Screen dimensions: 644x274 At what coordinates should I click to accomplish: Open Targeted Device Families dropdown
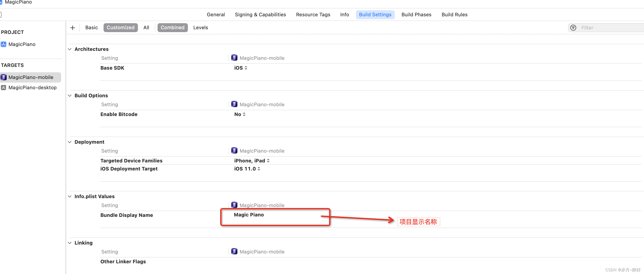pyautogui.click(x=252, y=161)
